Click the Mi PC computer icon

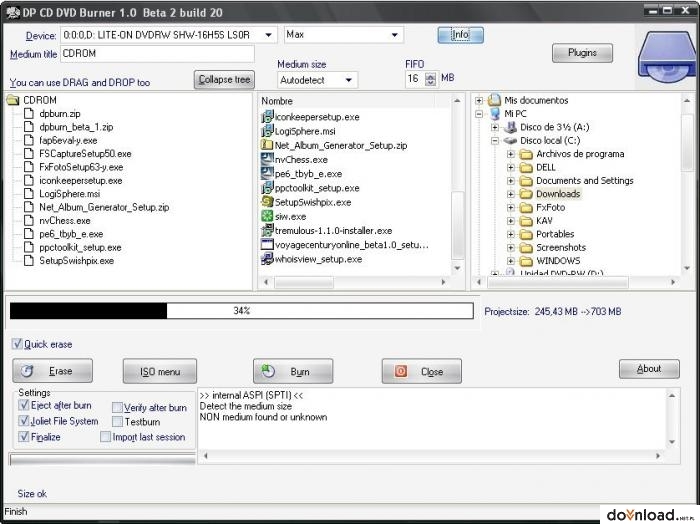(494, 113)
